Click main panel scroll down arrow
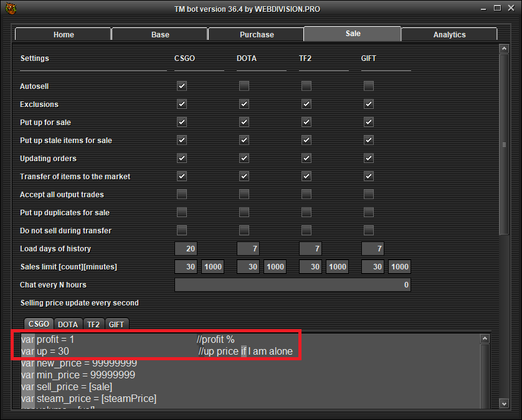522x420 pixels. (504, 404)
